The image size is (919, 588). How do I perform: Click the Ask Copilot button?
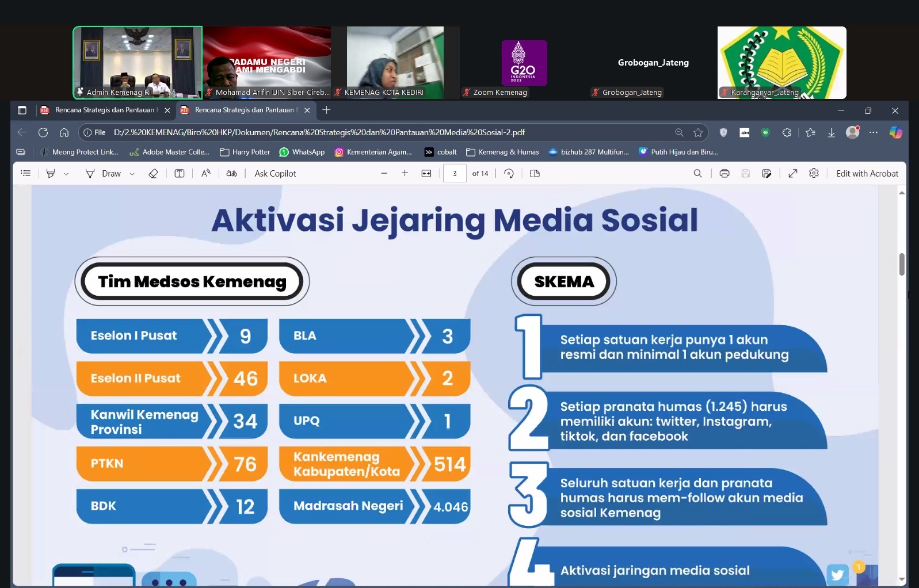275,173
